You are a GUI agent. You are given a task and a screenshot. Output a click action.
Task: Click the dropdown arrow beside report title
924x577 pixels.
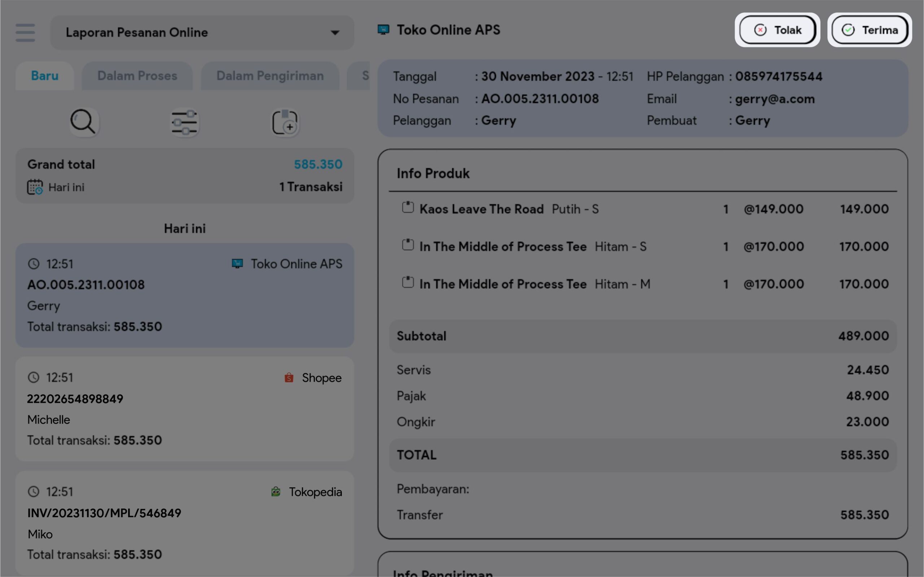pyautogui.click(x=335, y=33)
